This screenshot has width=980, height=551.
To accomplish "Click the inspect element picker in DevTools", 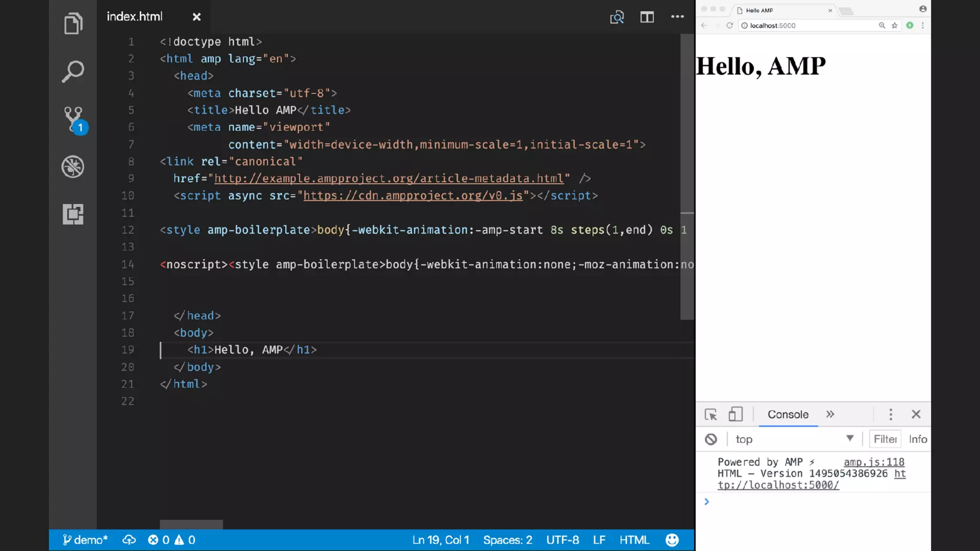I will click(x=711, y=414).
